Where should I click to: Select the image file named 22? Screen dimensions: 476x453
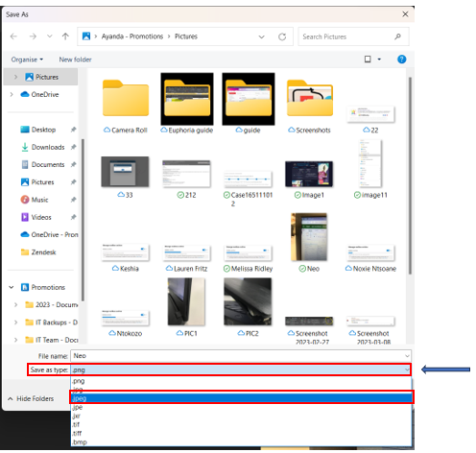(x=371, y=120)
